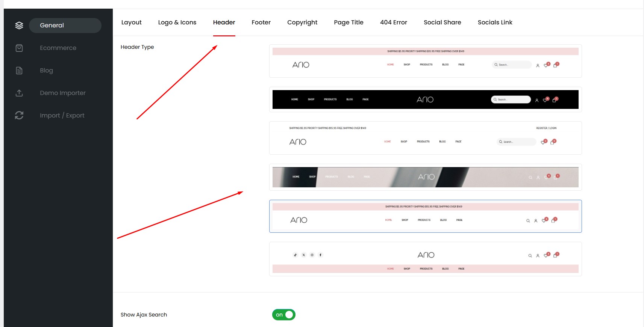Image resolution: width=644 pixels, height=327 pixels.
Task: Click the Import / Export sync icon
Action: tap(19, 116)
